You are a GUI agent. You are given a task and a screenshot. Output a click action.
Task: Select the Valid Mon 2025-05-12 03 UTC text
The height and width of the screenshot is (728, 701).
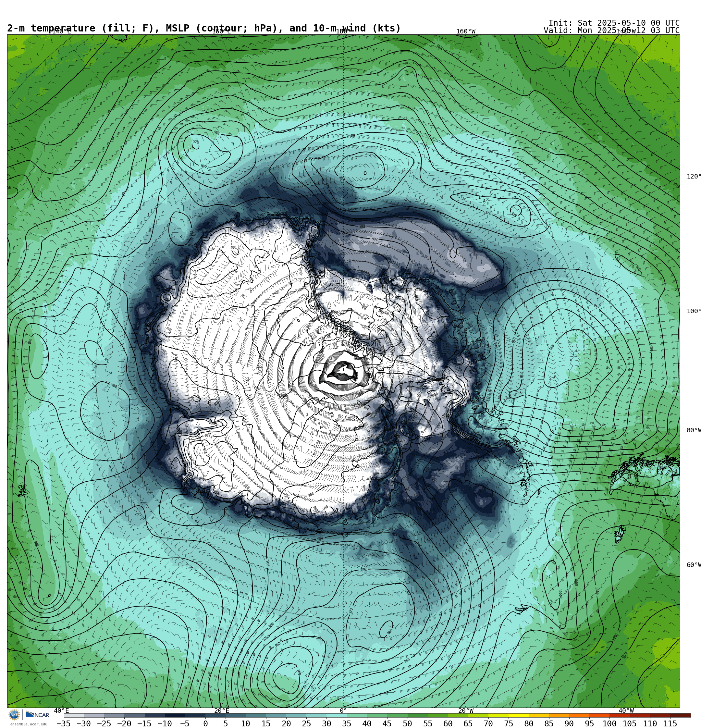[x=611, y=31]
